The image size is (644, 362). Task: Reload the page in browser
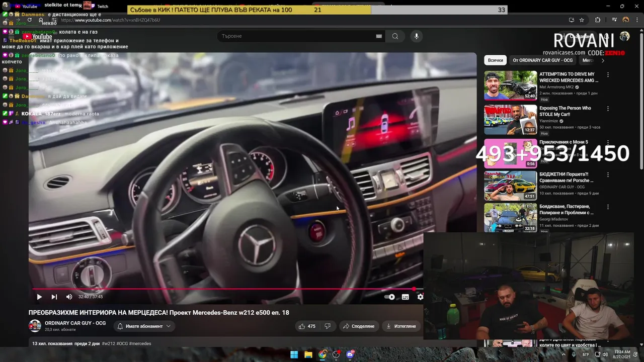pyautogui.click(x=30, y=20)
